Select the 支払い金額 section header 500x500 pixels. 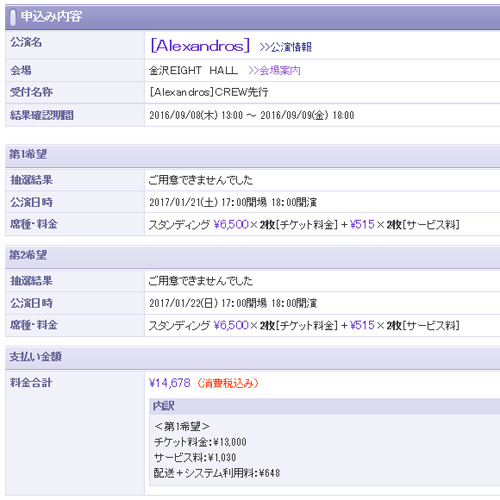[252, 357]
